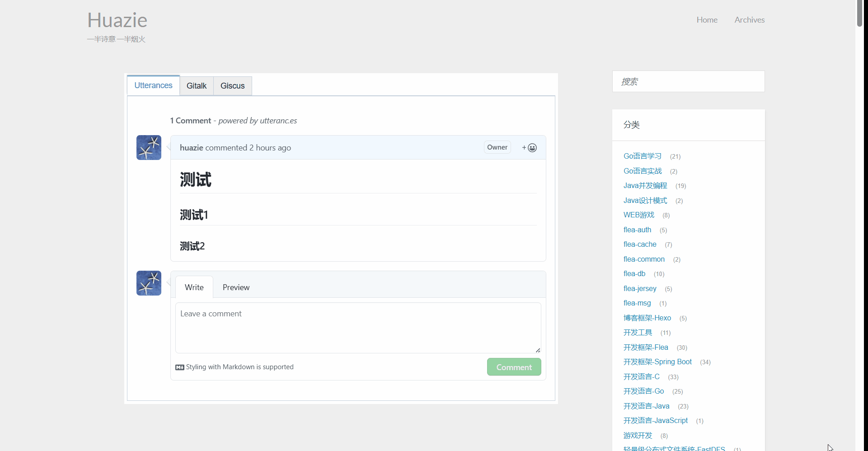
Task: Click the Huazie site title
Action: [x=117, y=20]
